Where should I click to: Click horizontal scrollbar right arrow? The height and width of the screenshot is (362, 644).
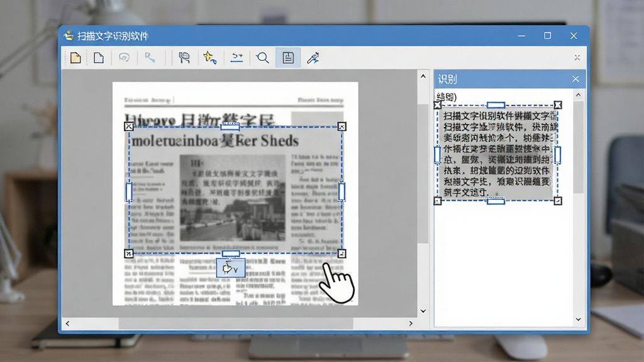click(x=411, y=324)
